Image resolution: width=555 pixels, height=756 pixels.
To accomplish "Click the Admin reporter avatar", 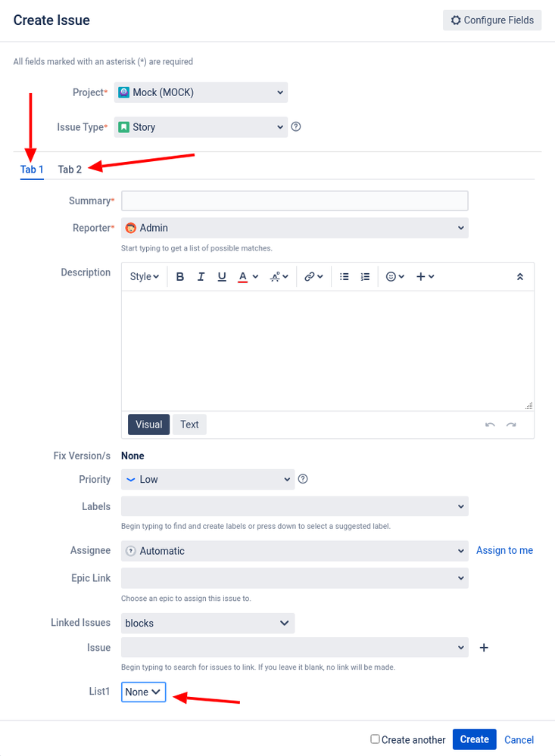I will 130,228.
